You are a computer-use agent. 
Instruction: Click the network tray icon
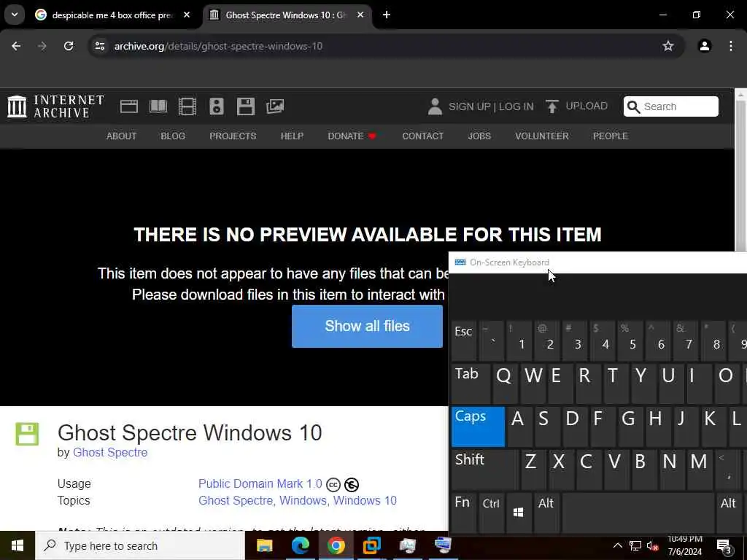click(635, 545)
